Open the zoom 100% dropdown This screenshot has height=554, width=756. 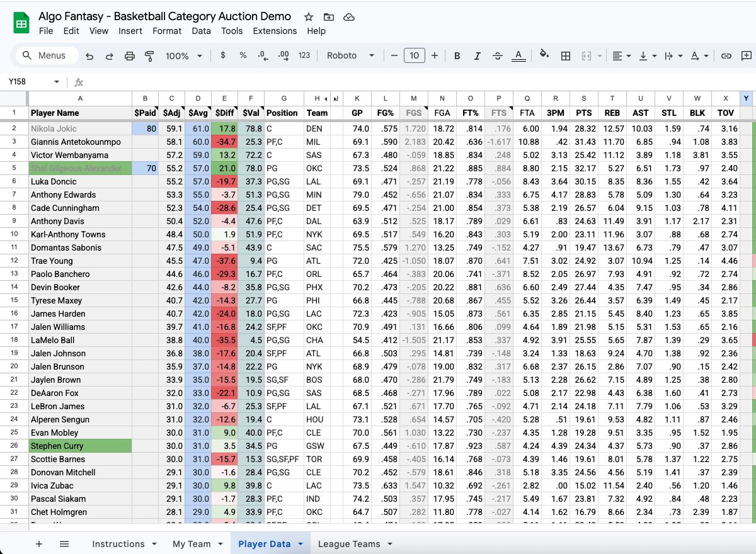183,56
